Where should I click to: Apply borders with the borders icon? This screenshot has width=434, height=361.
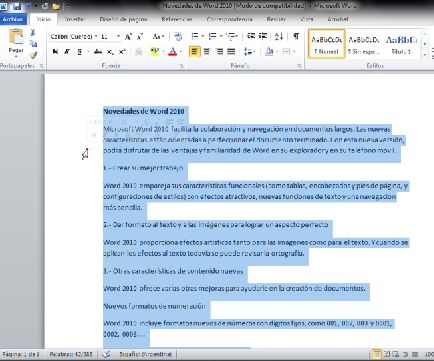coord(286,52)
